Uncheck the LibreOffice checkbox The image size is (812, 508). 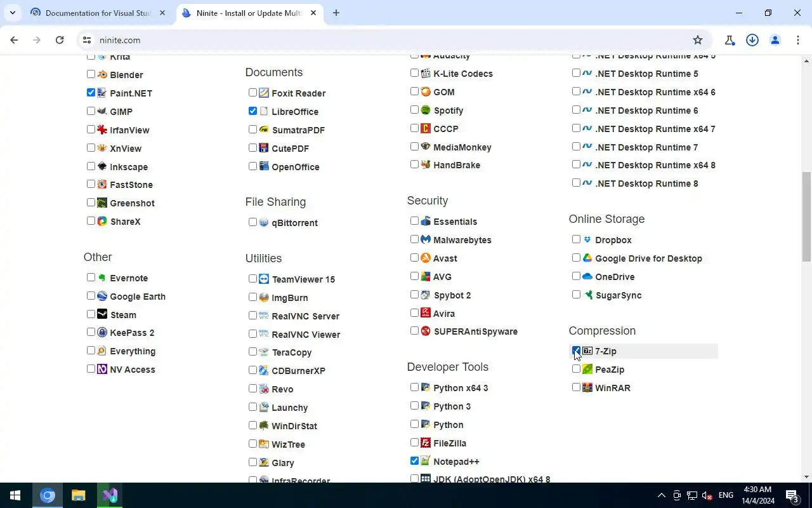click(252, 111)
